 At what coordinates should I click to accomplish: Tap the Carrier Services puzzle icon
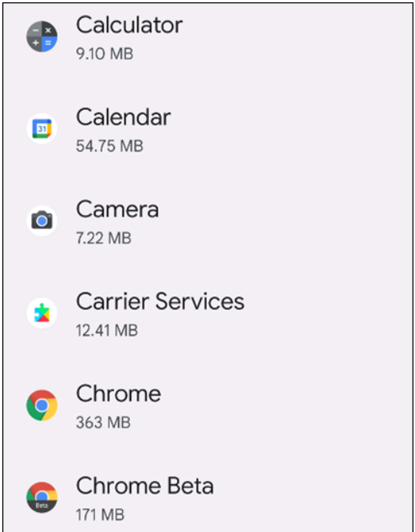[42, 313]
